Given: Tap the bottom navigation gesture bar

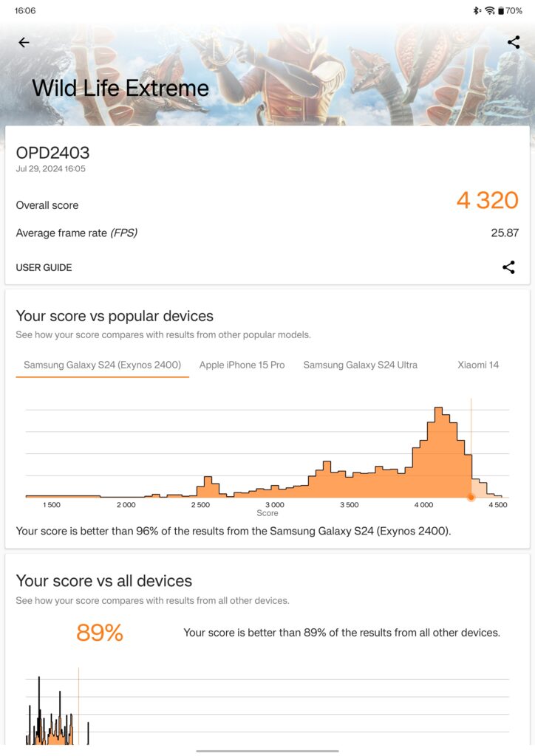Looking at the screenshot, I should pos(267,751).
